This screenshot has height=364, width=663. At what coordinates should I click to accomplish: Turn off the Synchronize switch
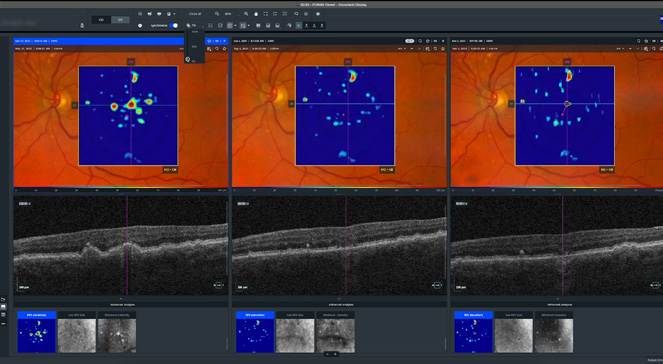pyautogui.click(x=173, y=25)
